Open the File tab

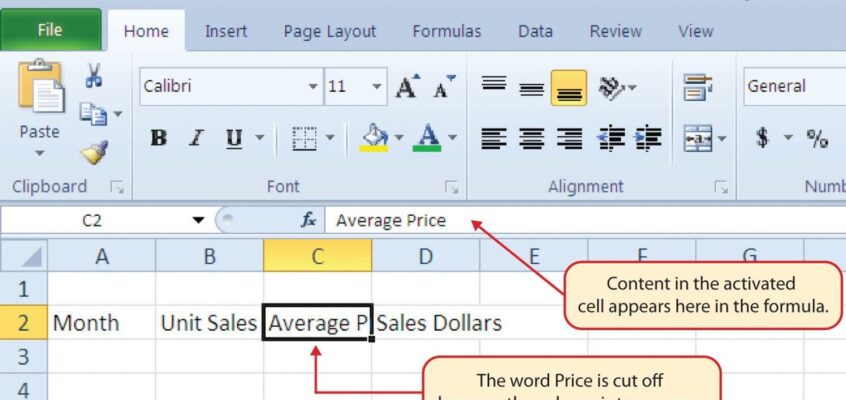point(50,30)
